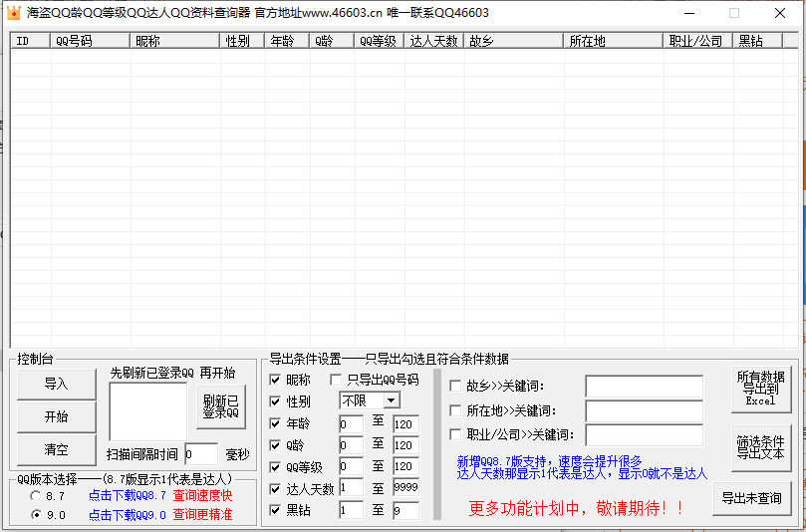Click the QQ等级 minimum field
Image resolution: width=806 pixels, height=532 pixels.
tap(351, 466)
